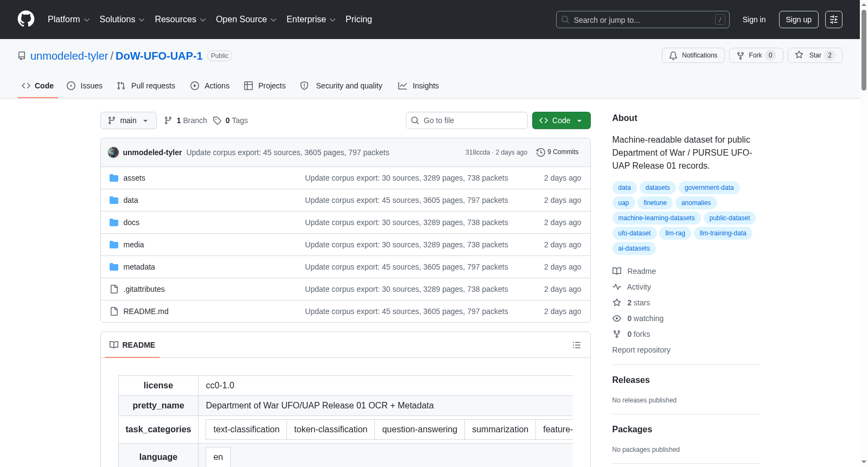Star the DoW-UFO-UAP-1 repository
The image size is (868, 467).
815,55
